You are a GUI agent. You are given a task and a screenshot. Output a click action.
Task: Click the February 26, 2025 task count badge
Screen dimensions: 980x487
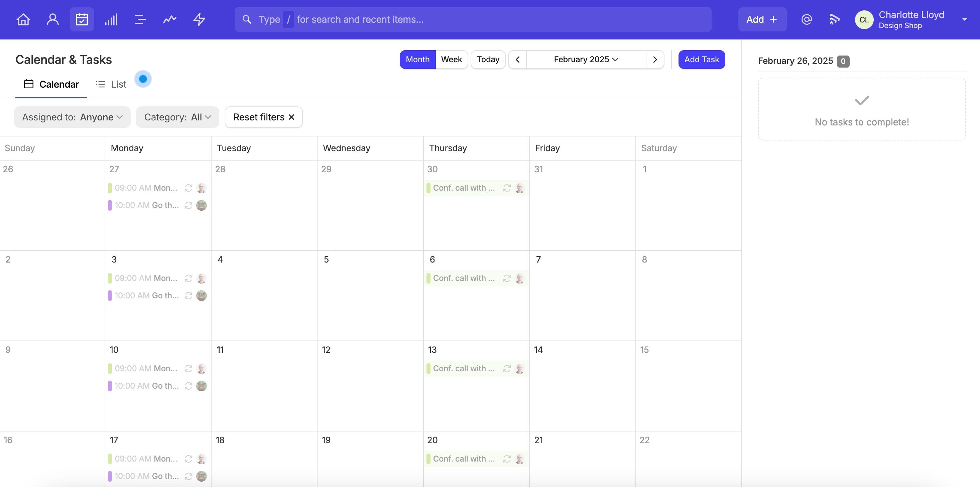point(843,61)
